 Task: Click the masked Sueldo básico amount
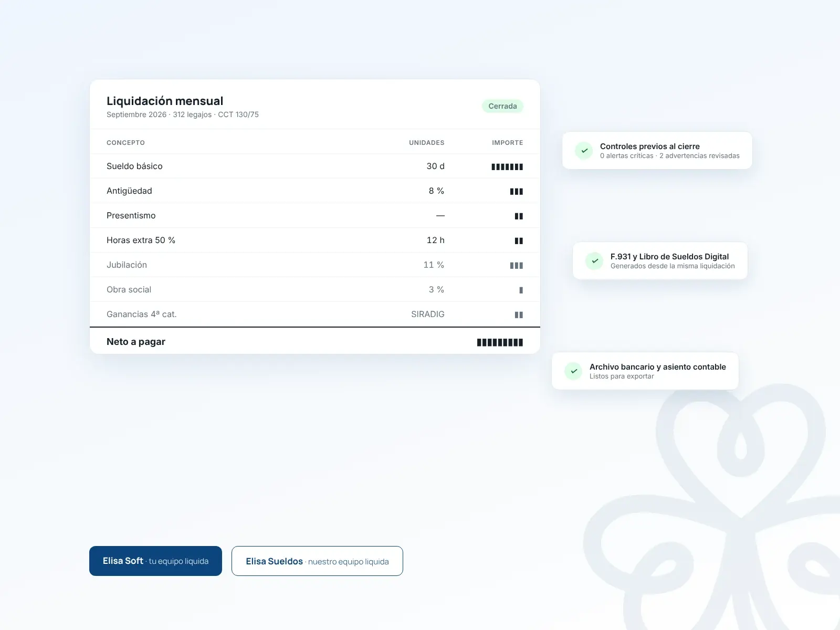(507, 167)
